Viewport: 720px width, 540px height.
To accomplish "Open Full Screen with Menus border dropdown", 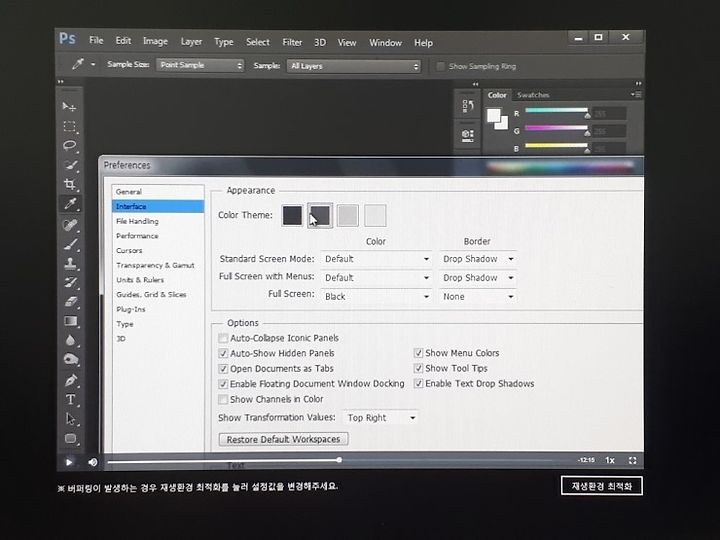I will [x=478, y=278].
